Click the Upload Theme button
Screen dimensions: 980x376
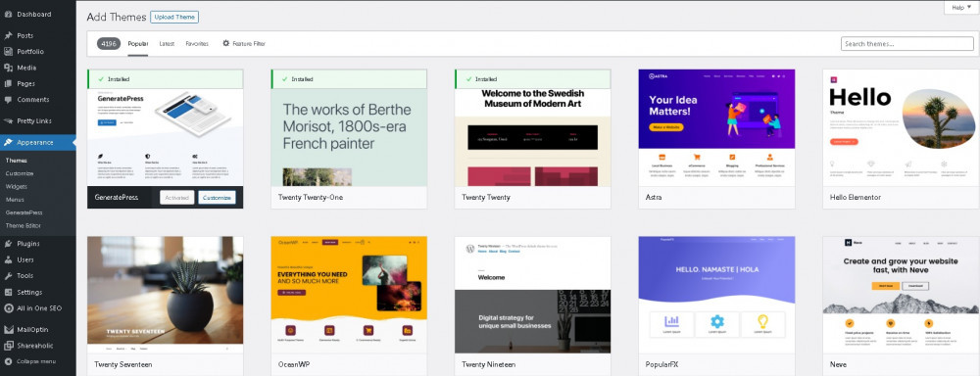coord(174,18)
